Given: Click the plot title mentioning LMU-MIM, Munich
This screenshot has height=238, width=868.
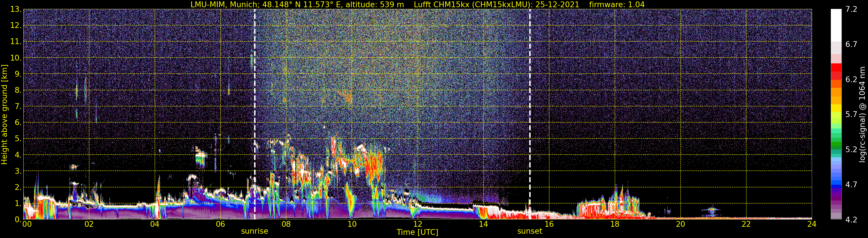Looking at the screenshot, I should click(x=417, y=4).
